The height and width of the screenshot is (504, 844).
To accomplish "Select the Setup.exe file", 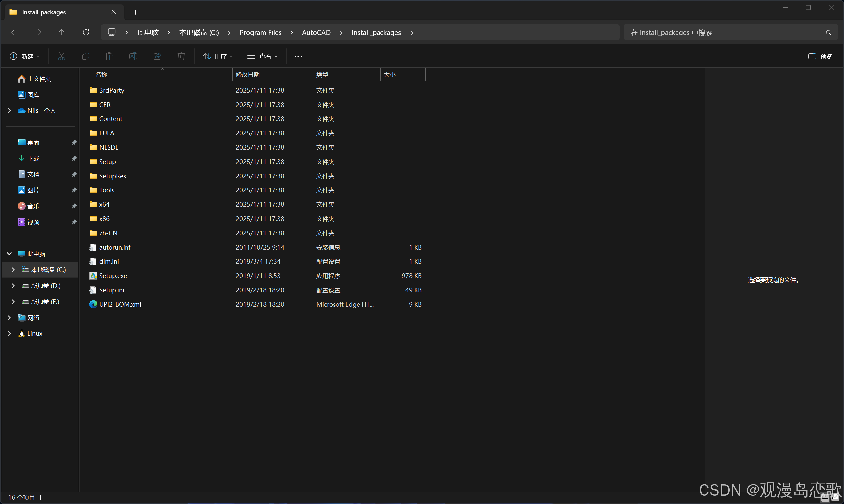I will tap(113, 276).
